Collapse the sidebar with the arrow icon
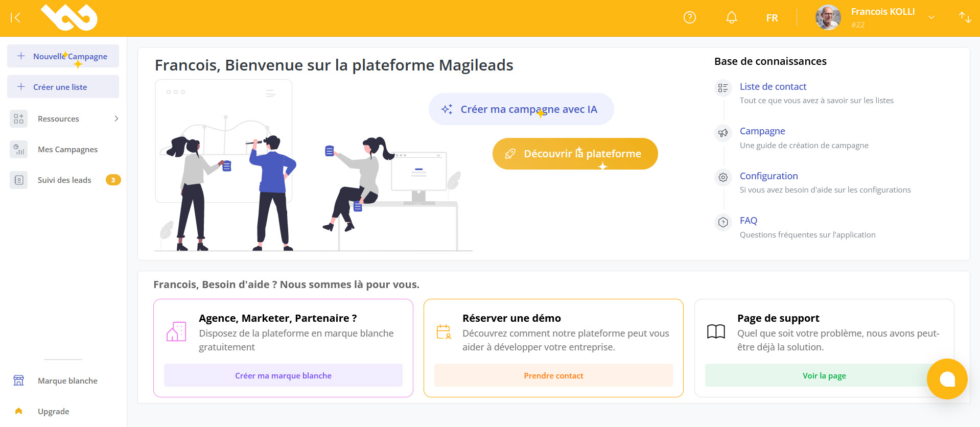This screenshot has width=980, height=427. [16, 17]
